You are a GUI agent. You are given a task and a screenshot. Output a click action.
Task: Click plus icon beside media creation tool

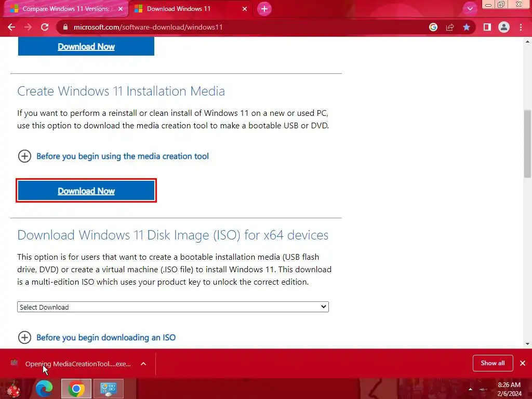pos(24,156)
